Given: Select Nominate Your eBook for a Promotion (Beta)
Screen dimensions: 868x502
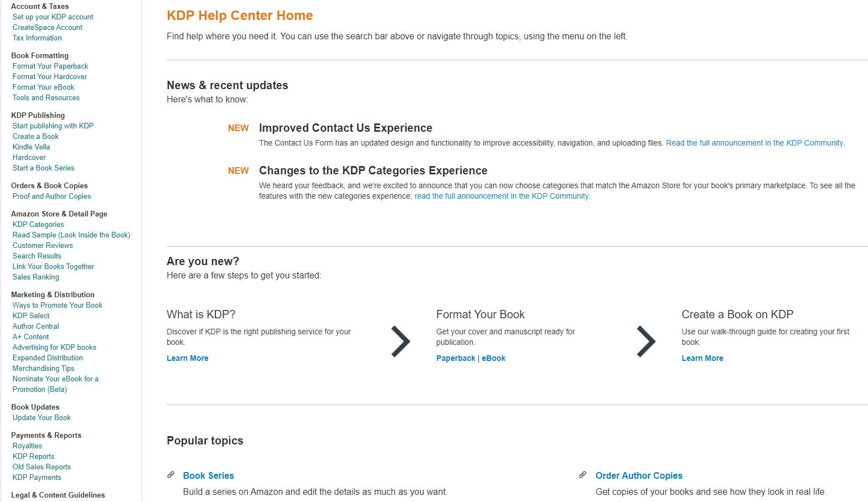Looking at the screenshot, I should click(55, 384).
